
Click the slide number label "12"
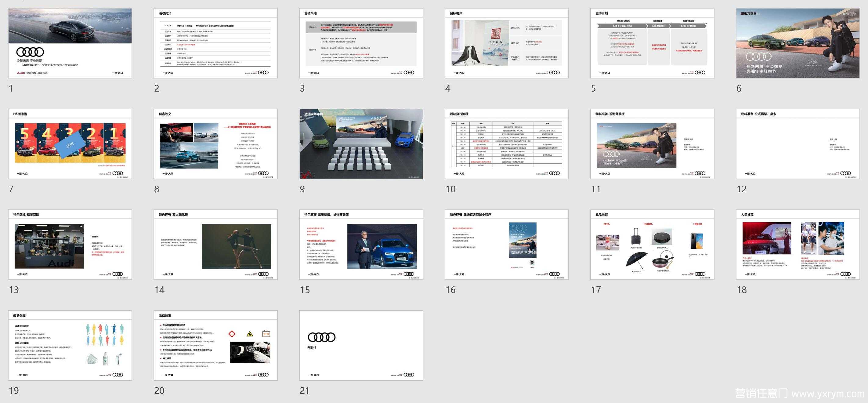pyautogui.click(x=742, y=189)
